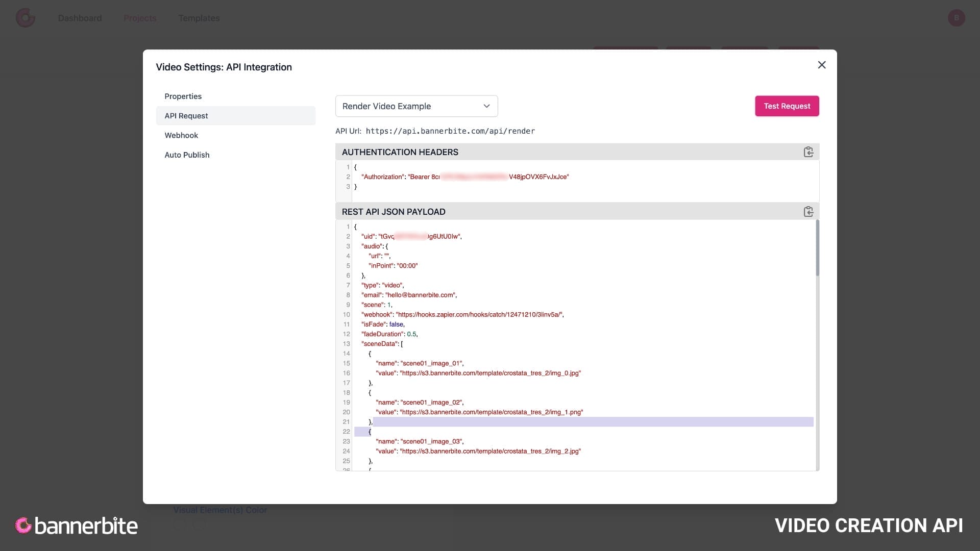Click the API Url render endpoint text
This screenshot has width=980, height=551.
click(450, 131)
